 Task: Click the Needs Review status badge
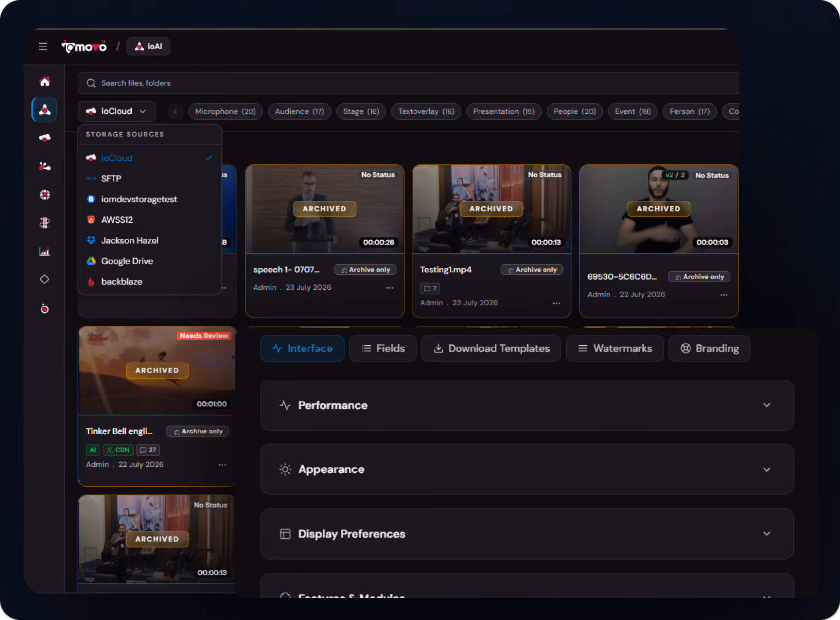point(204,336)
